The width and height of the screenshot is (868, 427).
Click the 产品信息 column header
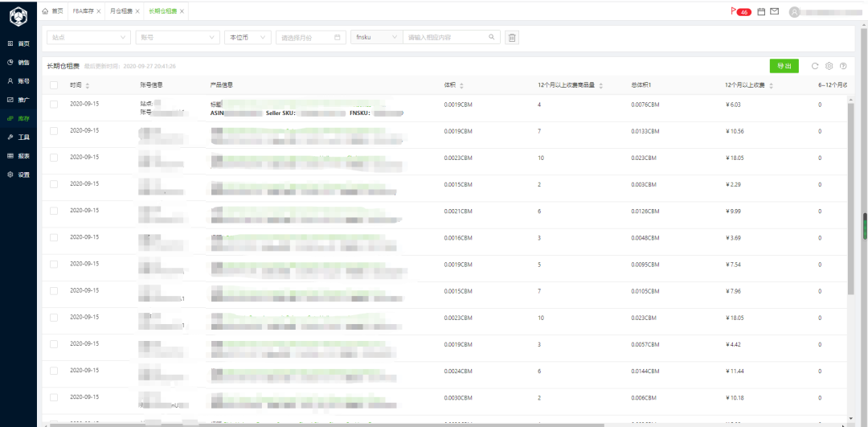coord(222,85)
